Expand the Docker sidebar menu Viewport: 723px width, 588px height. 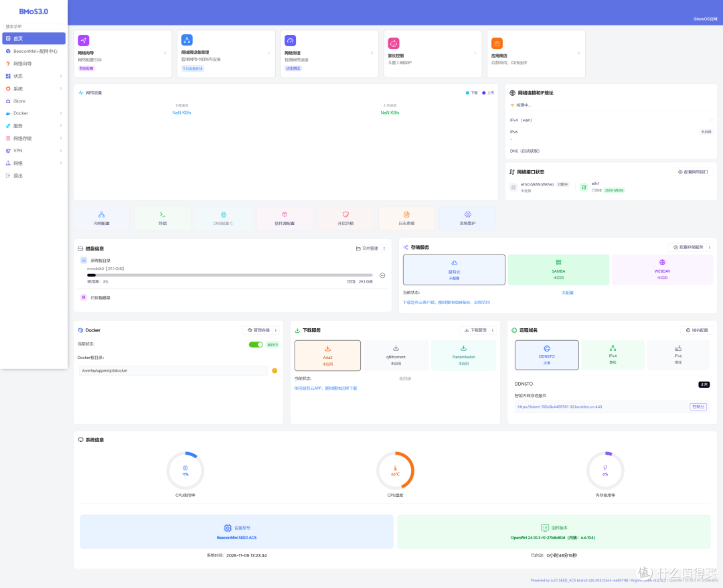pyautogui.click(x=33, y=113)
